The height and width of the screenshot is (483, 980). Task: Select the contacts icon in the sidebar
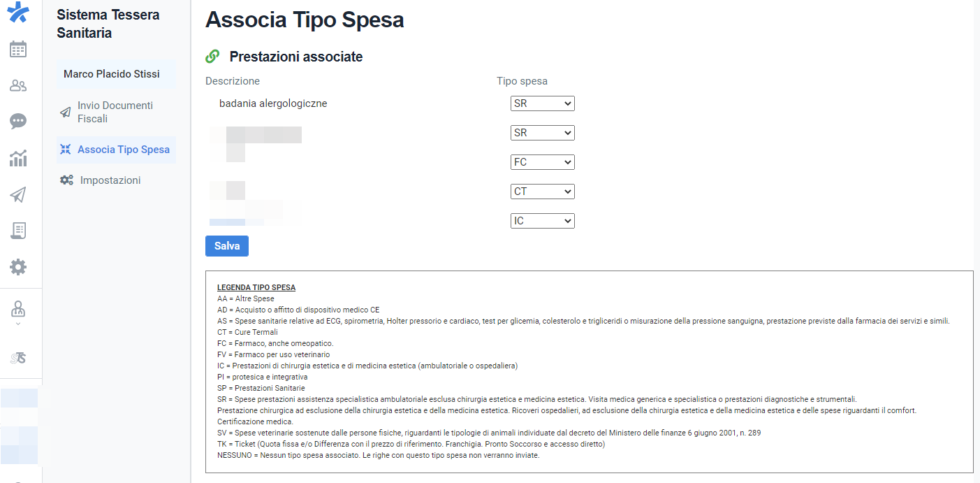coord(19,85)
